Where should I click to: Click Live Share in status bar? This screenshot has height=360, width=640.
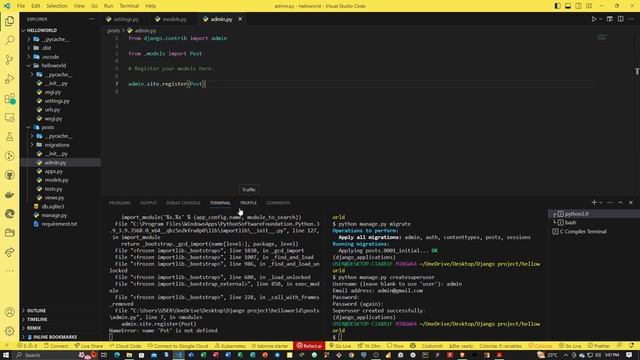pyautogui.click(x=89, y=346)
